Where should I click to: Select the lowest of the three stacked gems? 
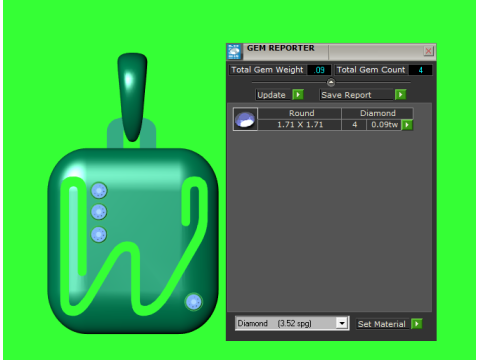[x=99, y=234]
